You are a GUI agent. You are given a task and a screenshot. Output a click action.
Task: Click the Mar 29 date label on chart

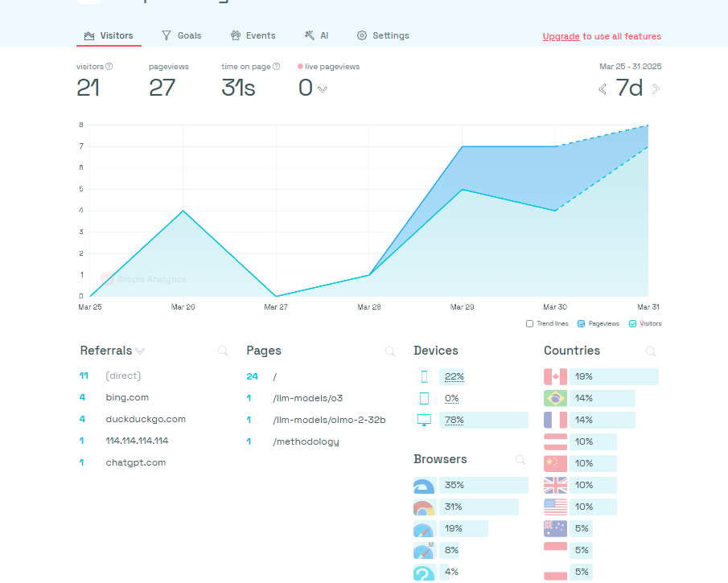tap(462, 307)
